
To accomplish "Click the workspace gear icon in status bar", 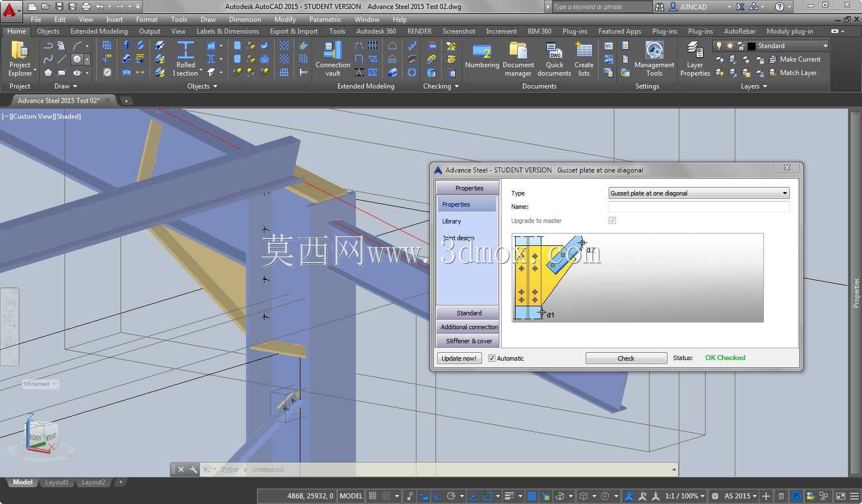I will pos(715,496).
